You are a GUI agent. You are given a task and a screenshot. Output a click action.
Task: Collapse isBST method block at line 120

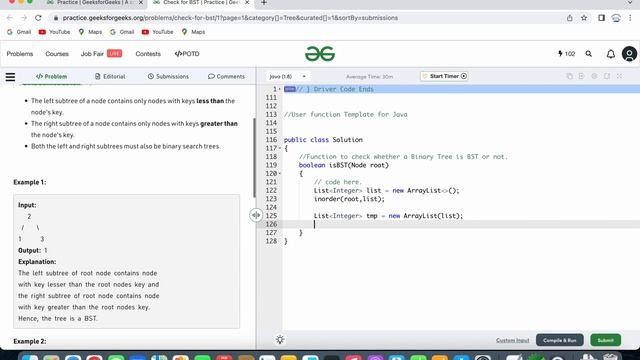click(280, 173)
